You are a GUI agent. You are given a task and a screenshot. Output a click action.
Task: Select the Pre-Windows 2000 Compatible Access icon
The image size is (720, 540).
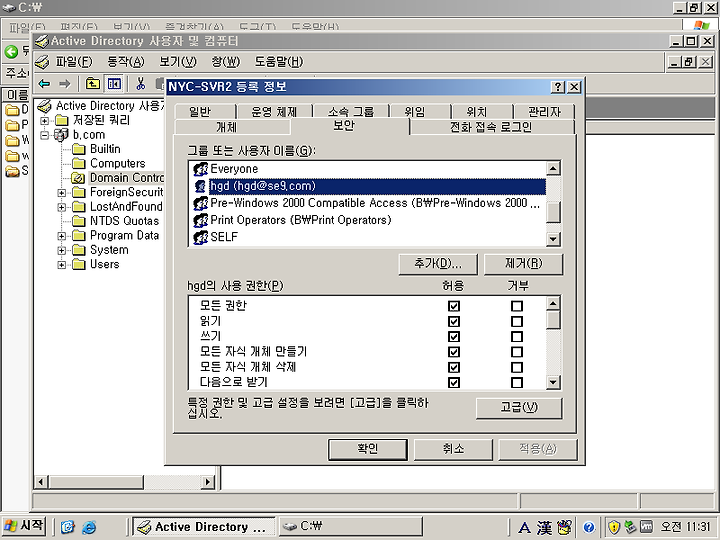[x=200, y=203]
